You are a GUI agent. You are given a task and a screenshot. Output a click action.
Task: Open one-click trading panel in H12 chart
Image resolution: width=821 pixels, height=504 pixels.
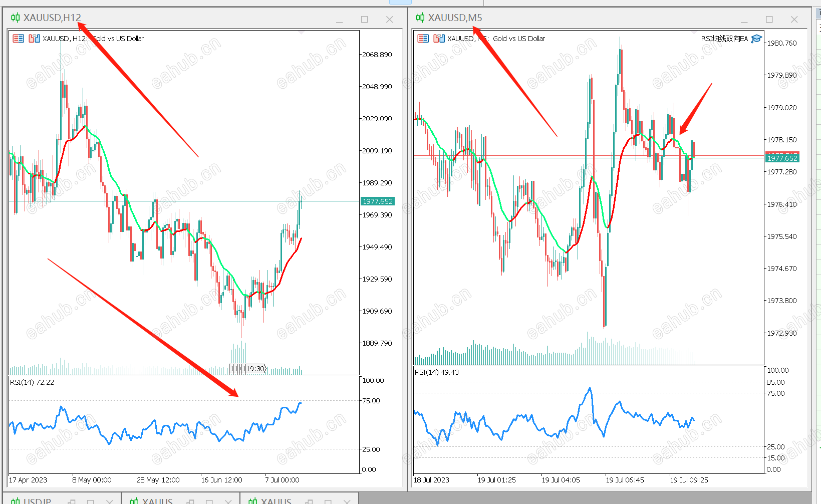click(19, 39)
